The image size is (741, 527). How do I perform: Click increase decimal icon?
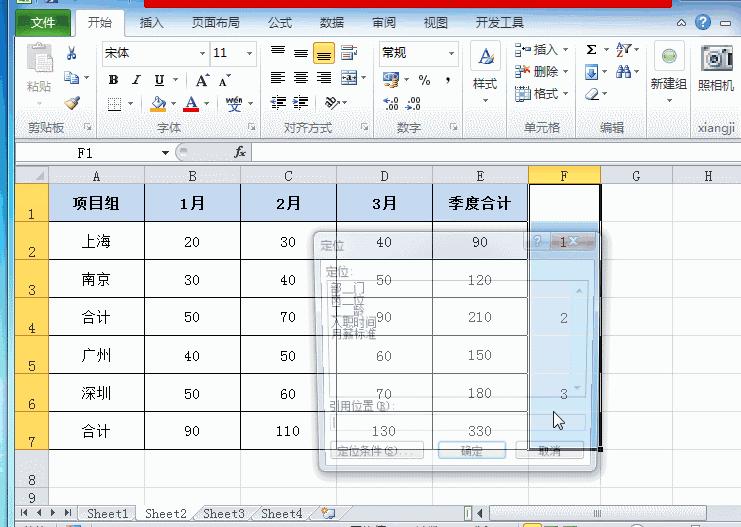[x=391, y=103]
